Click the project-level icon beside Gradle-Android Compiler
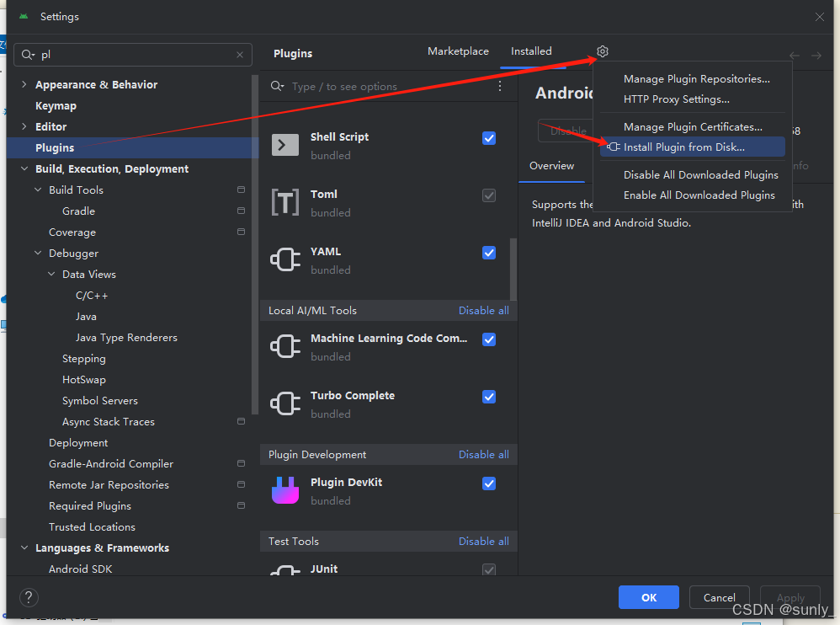The height and width of the screenshot is (625, 840). 241,463
